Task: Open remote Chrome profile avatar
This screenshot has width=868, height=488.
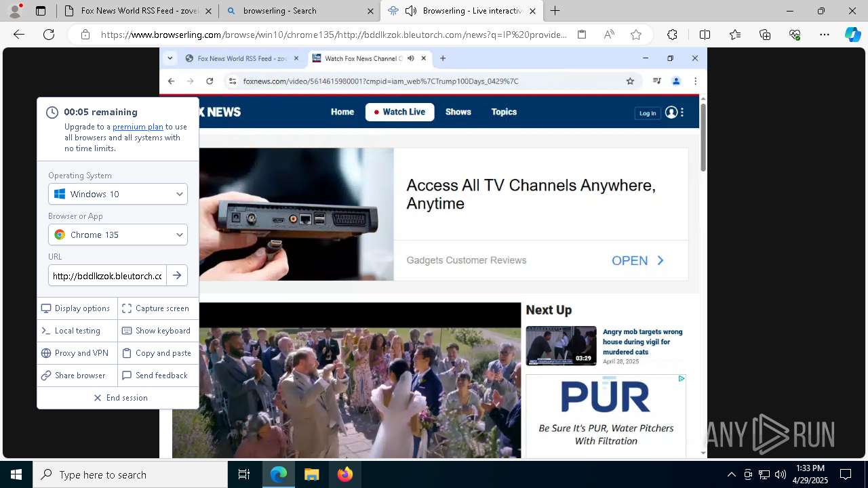Action: [676, 81]
